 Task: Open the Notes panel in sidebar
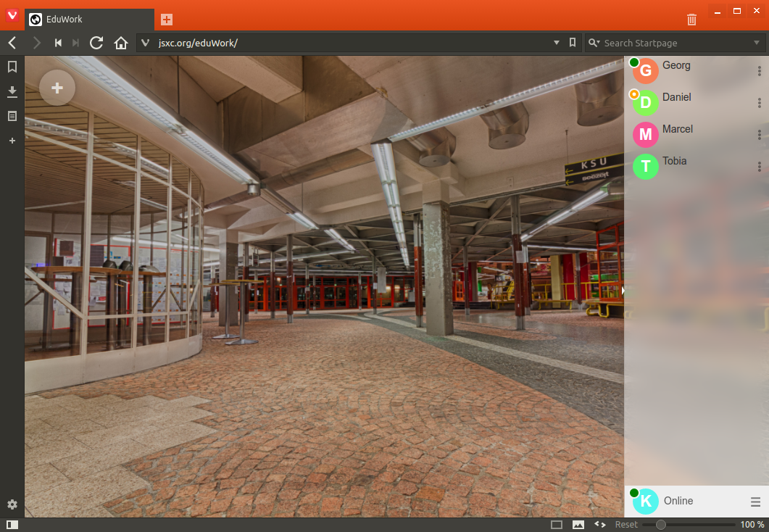tap(12, 116)
